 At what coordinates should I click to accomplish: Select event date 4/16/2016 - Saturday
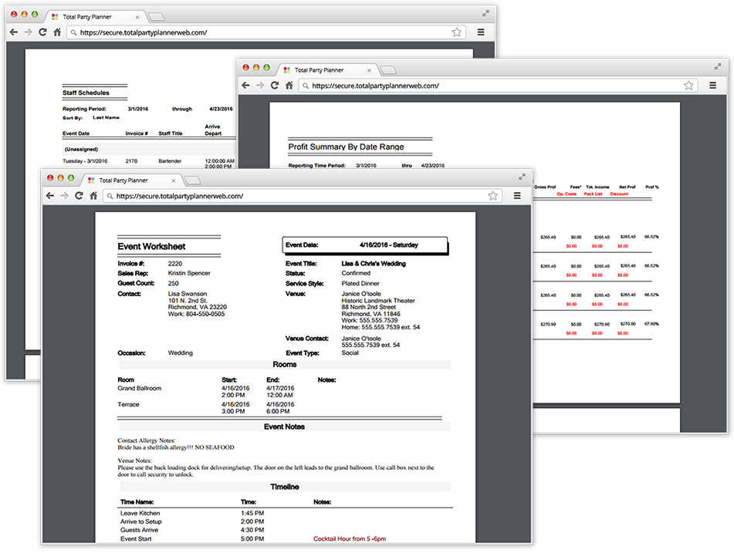[x=388, y=245]
